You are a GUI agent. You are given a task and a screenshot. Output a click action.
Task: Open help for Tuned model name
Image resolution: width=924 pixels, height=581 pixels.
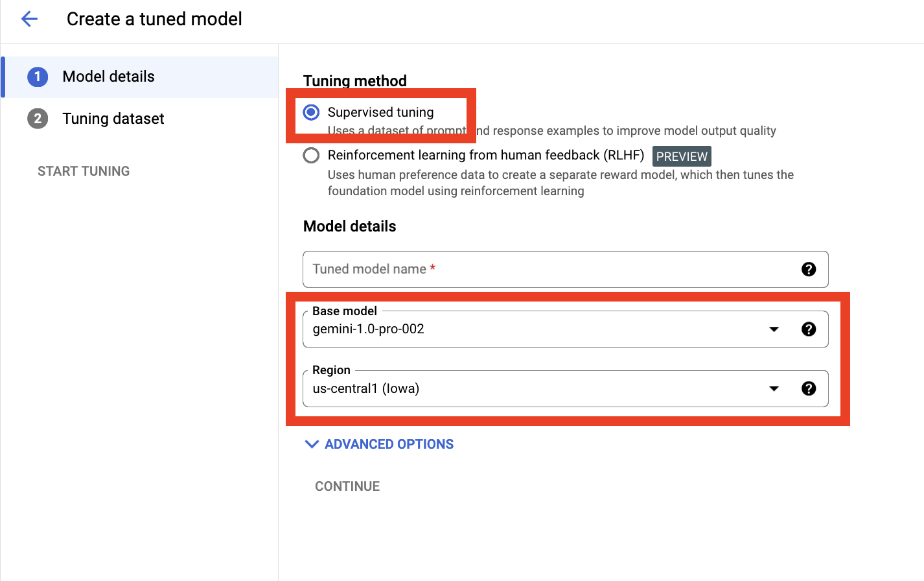(808, 269)
